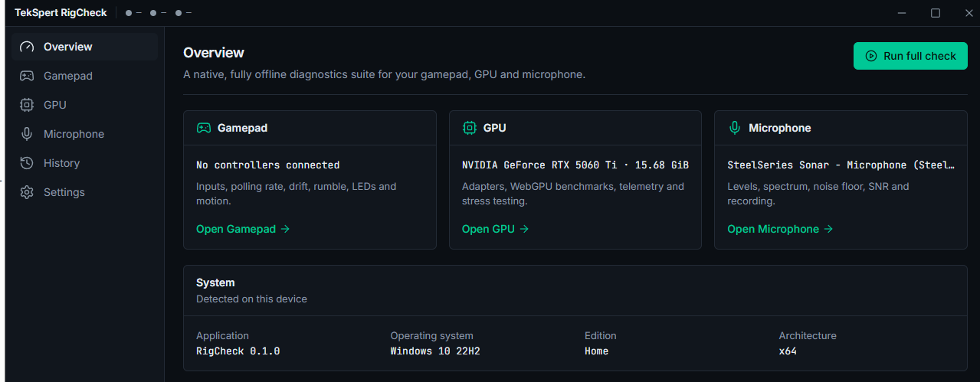
Task: Open the Microphone section label
Action: tap(74, 134)
